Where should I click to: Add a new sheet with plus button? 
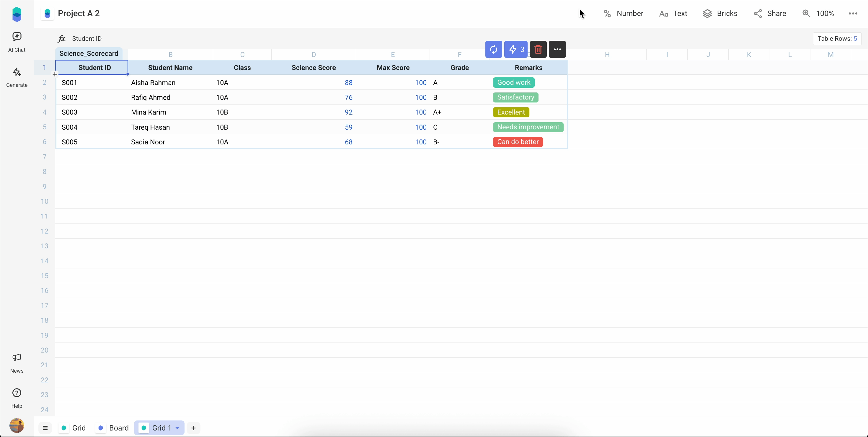193,428
